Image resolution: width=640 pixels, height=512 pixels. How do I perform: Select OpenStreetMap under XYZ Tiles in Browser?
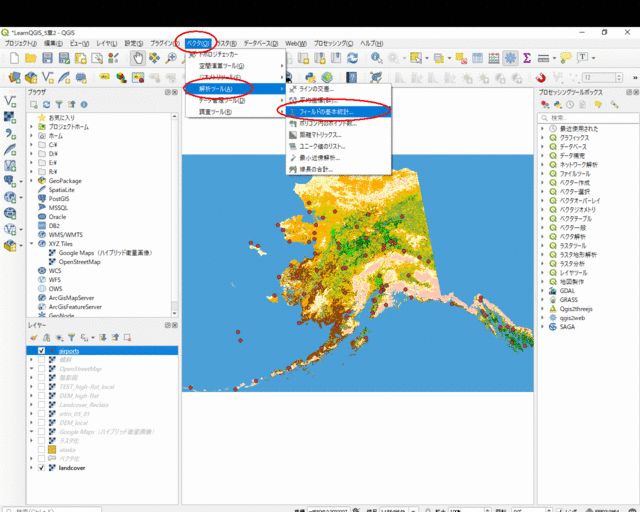tap(80, 262)
